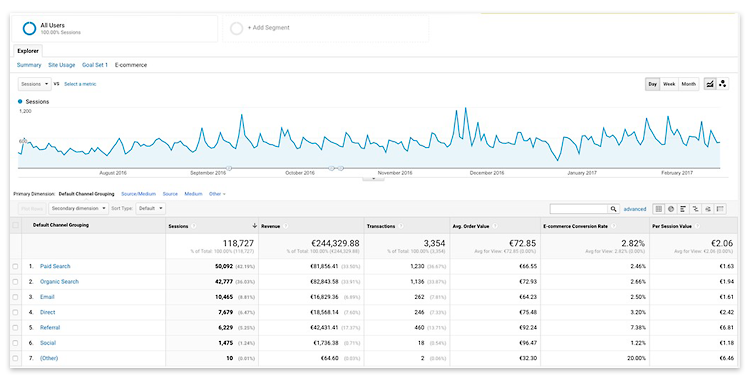Click the Sessions column sort arrow
750x378 pixels.
(254, 225)
